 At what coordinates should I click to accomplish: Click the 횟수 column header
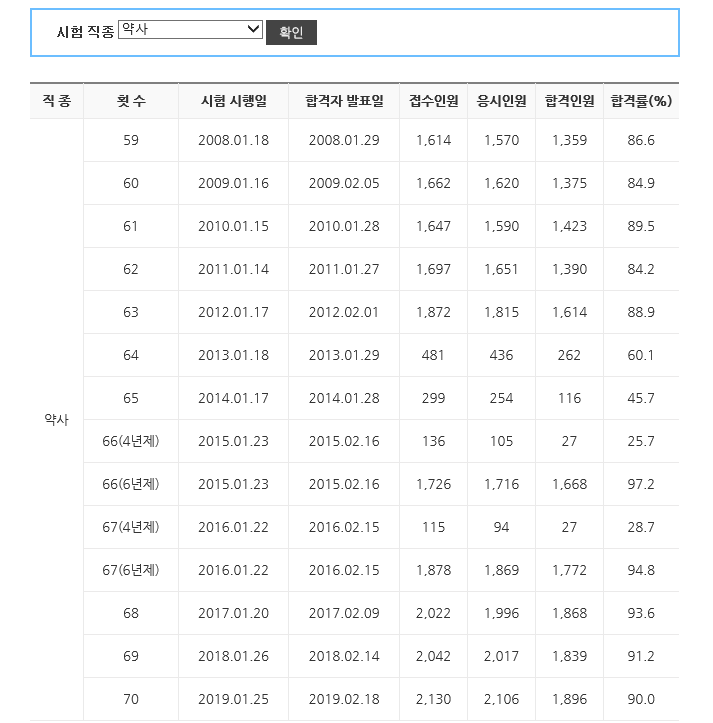point(131,101)
